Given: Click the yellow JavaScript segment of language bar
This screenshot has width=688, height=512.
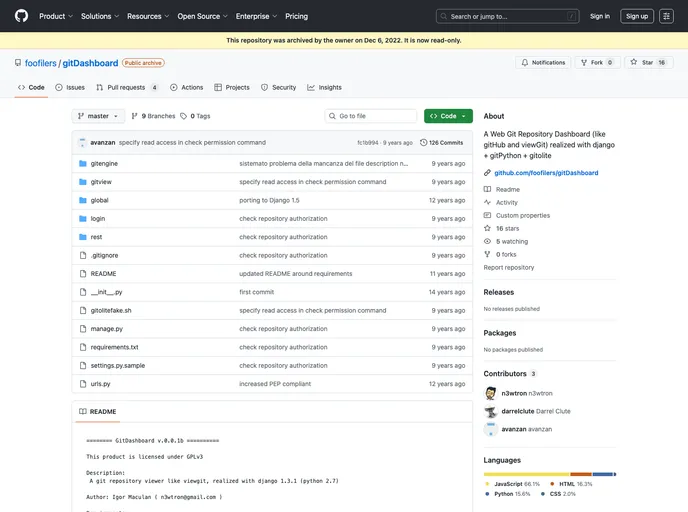Looking at the screenshot, I should point(527,474).
